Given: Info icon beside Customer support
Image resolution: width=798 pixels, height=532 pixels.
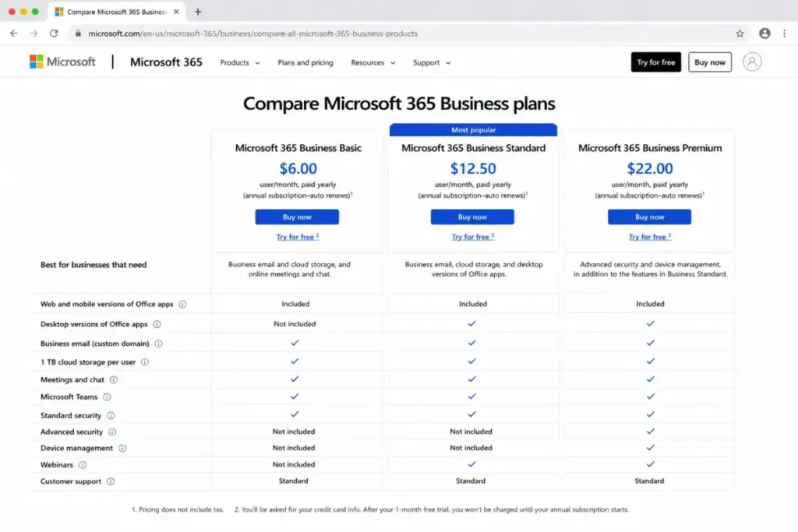Looking at the screenshot, I should tap(111, 481).
